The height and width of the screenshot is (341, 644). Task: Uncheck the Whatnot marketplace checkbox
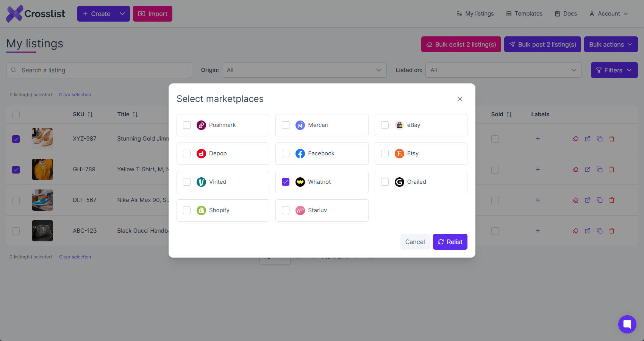tap(286, 182)
